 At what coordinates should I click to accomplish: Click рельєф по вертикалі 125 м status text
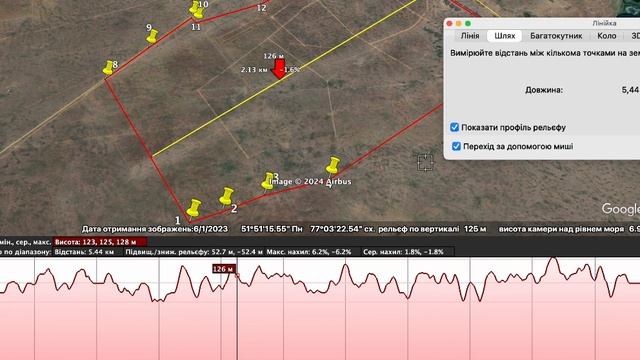click(432, 229)
